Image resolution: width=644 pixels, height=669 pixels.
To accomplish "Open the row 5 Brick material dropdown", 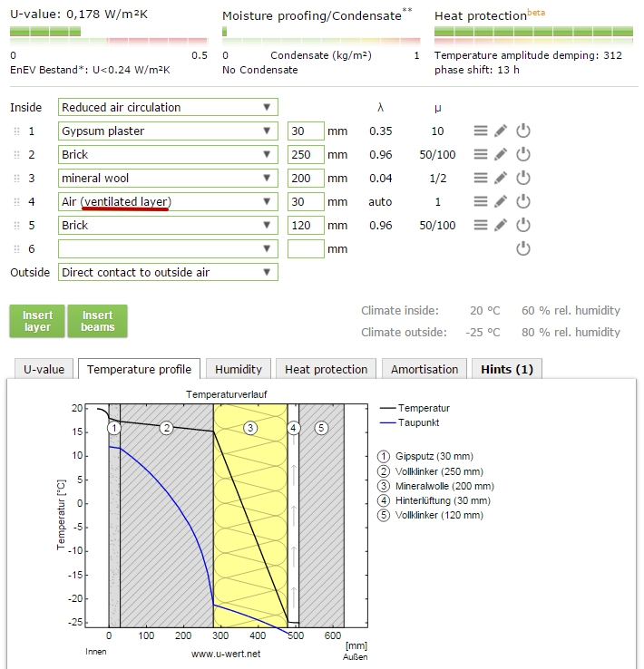I will click(168, 225).
